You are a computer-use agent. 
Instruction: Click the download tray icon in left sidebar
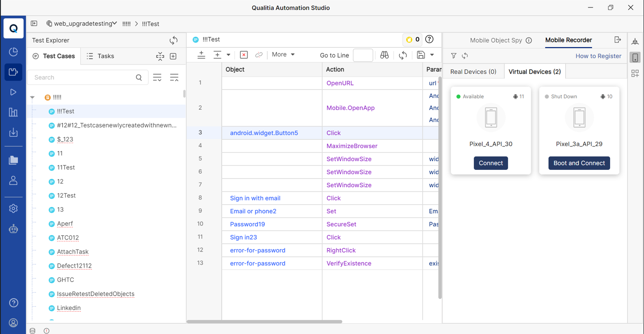tap(13, 132)
